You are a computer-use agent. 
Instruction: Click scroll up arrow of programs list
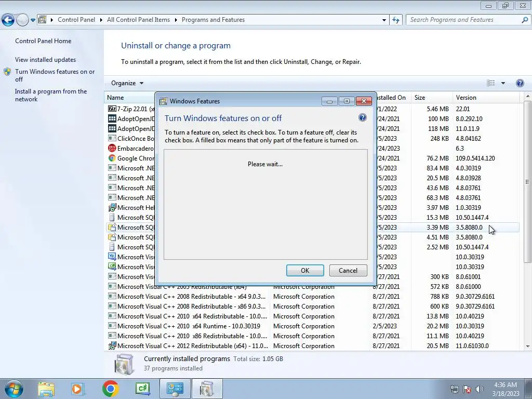pyautogui.click(x=527, y=97)
